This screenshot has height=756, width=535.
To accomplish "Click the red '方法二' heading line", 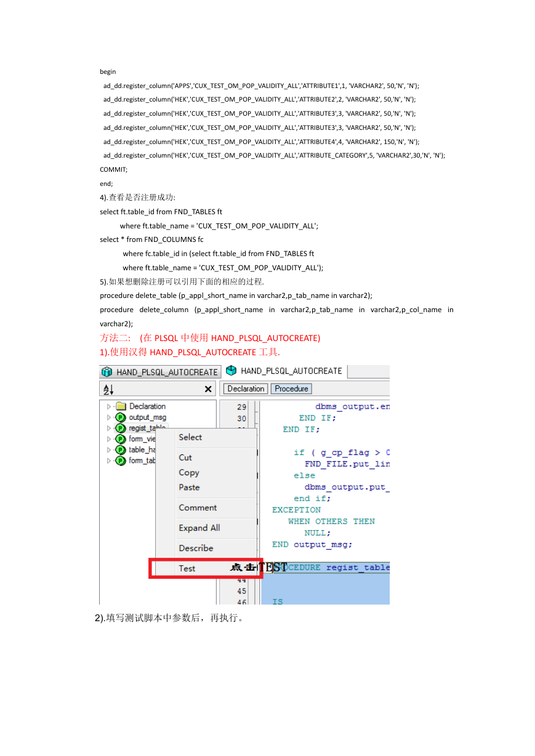I will [210, 338].
